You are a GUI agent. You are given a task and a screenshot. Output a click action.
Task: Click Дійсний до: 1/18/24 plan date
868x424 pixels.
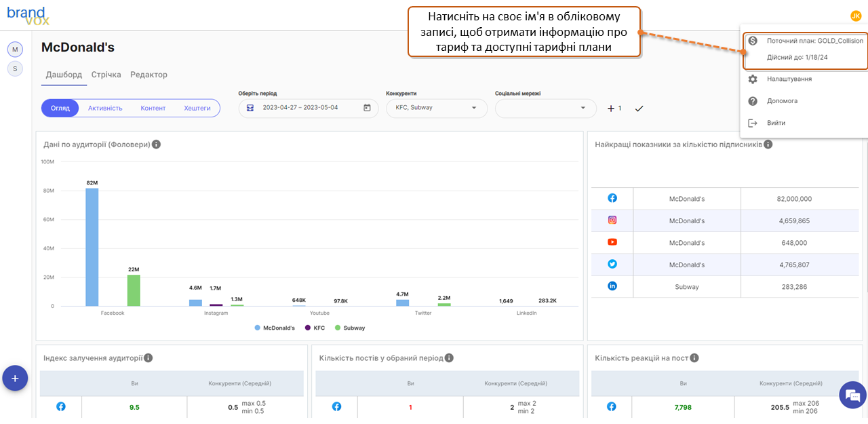797,58
